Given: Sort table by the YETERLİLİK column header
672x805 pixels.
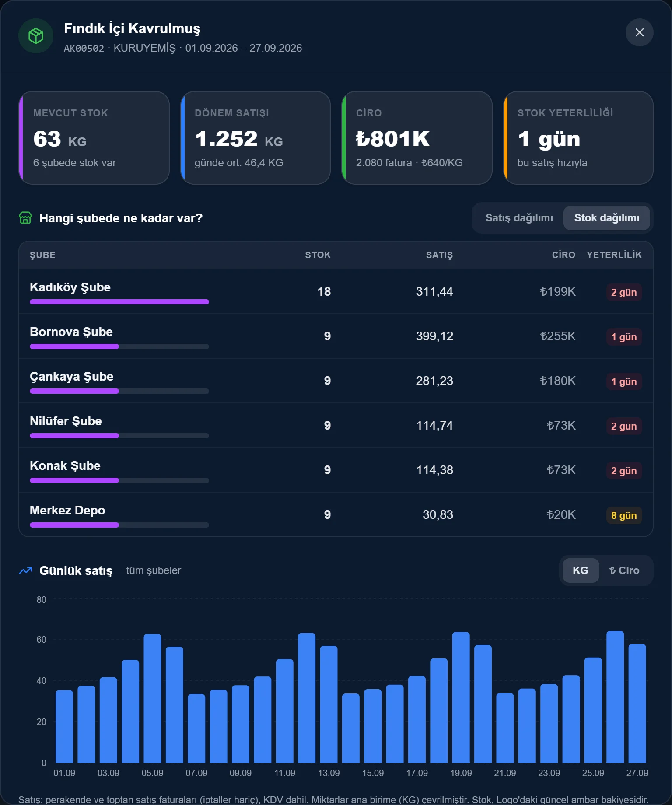Looking at the screenshot, I should (614, 255).
